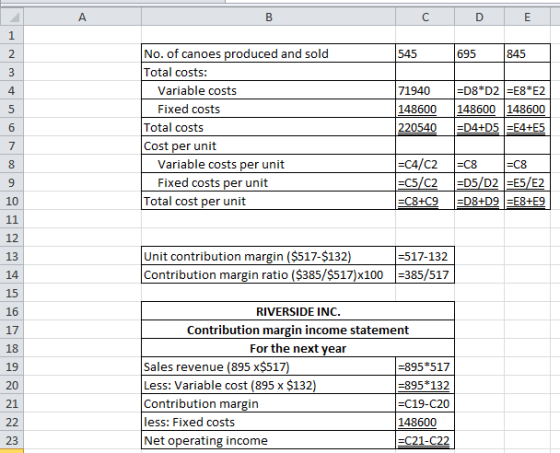Select column A header
Screen dimensions: 560x453
pos(82,17)
